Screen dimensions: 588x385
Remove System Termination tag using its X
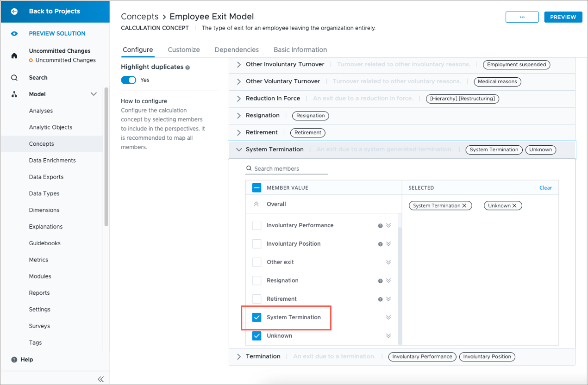tap(464, 206)
